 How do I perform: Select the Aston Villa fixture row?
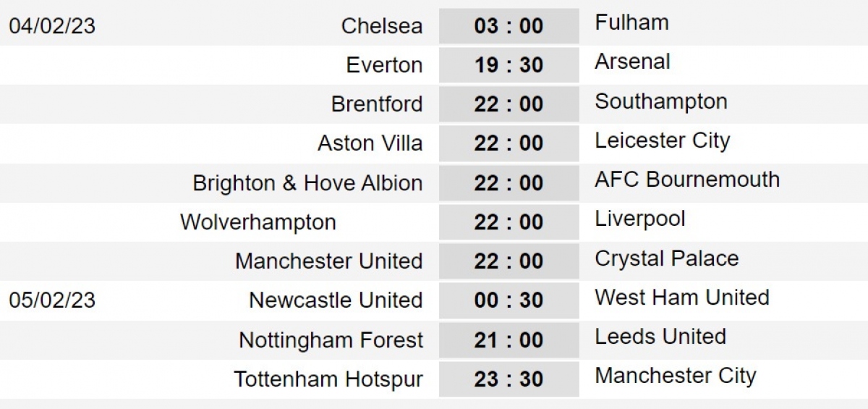point(370,143)
